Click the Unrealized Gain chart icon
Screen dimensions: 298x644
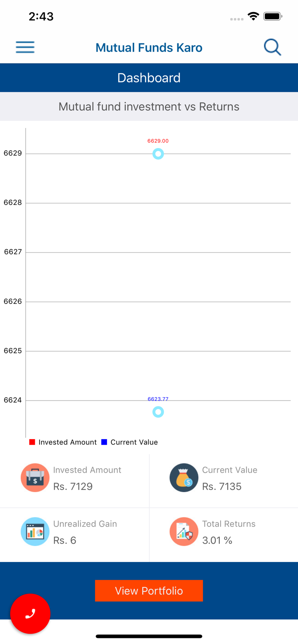click(35, 532)
